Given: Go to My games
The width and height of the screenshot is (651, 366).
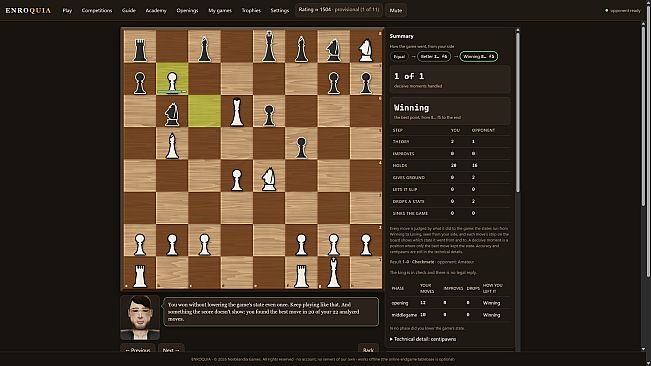Looking at the screenshot, I should [220, 10].
